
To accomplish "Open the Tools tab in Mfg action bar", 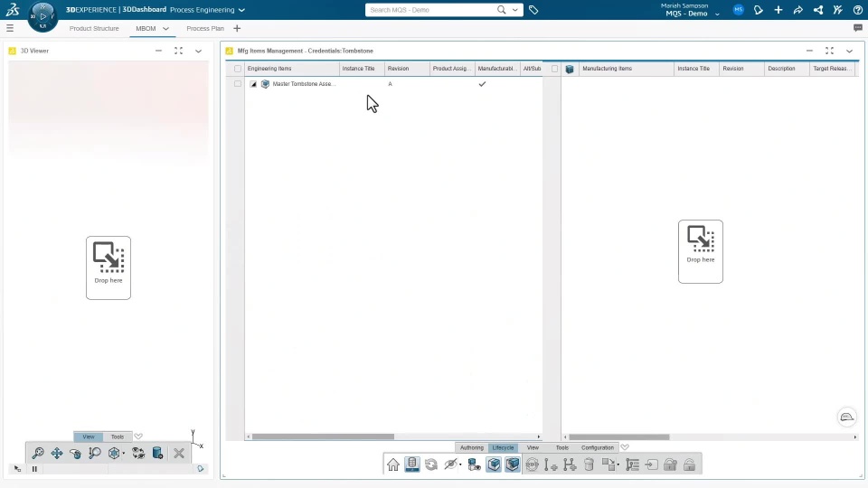I will 561,447.
